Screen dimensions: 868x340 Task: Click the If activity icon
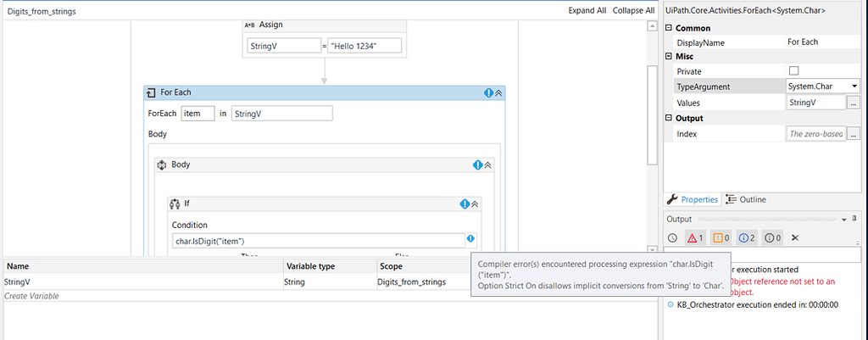click(x=175, y=204)
